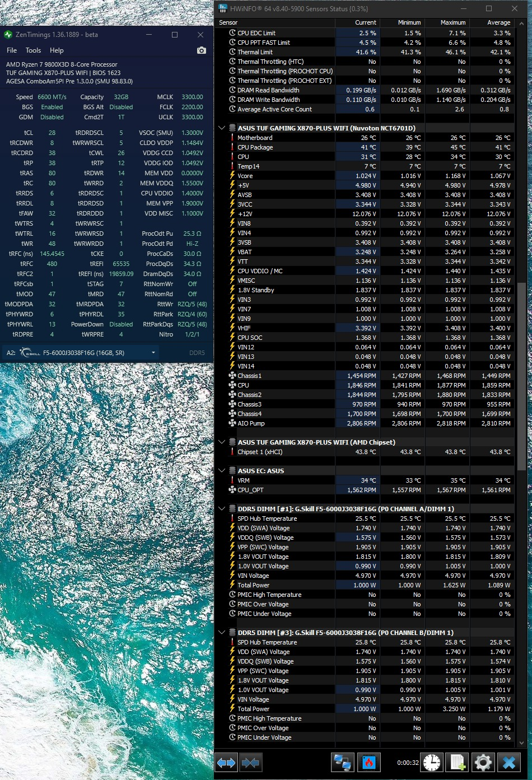Click the thermometer icon beside CPU Package
532x780 pixels.
[232, 147]
